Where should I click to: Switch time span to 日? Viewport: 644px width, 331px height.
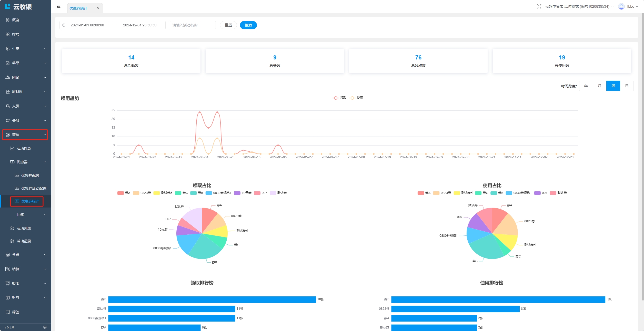coord(627,86)
